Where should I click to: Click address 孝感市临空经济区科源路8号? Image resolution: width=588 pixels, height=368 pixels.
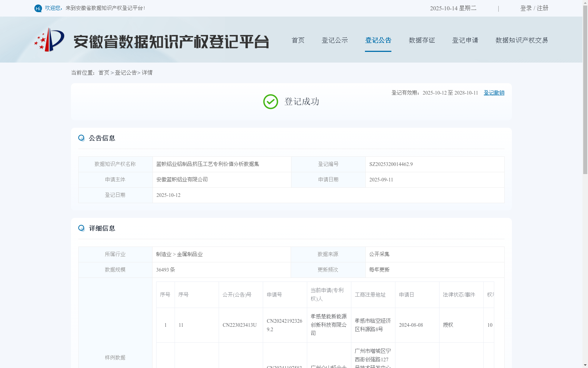point(373,325)
